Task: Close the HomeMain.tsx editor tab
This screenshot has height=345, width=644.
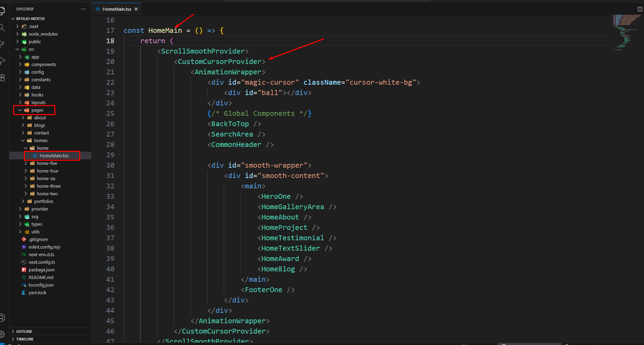Action: [x=136, y=9]
